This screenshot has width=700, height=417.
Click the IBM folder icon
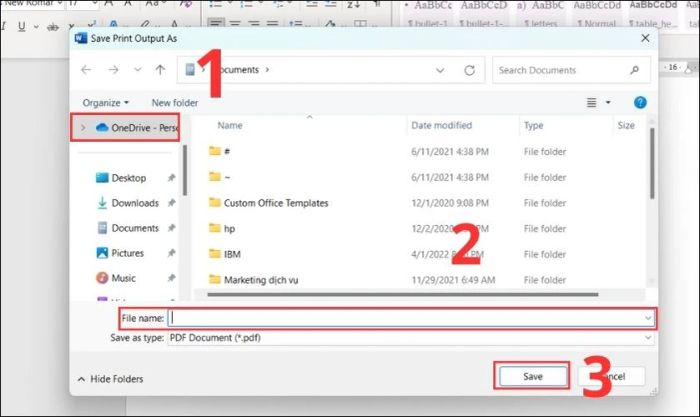215,254
